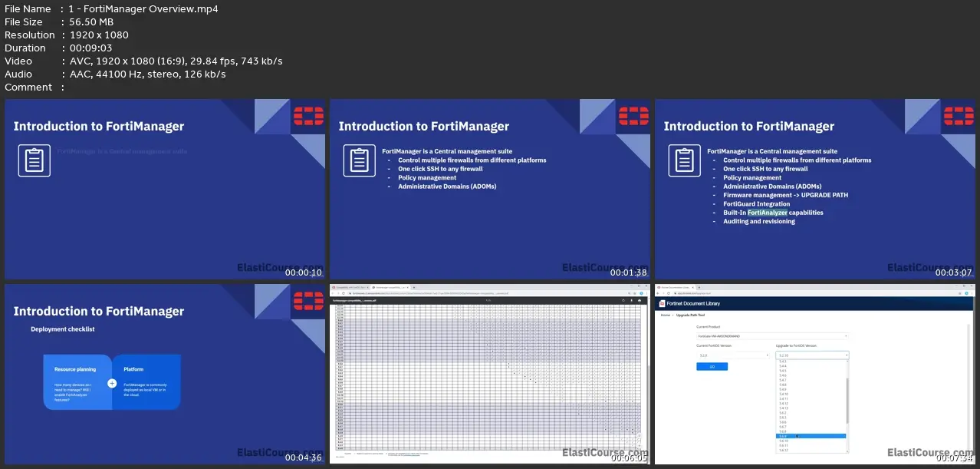The image size is (980, 469).
Task: Click the 'Comment' label
Action: tap(28, 88)
